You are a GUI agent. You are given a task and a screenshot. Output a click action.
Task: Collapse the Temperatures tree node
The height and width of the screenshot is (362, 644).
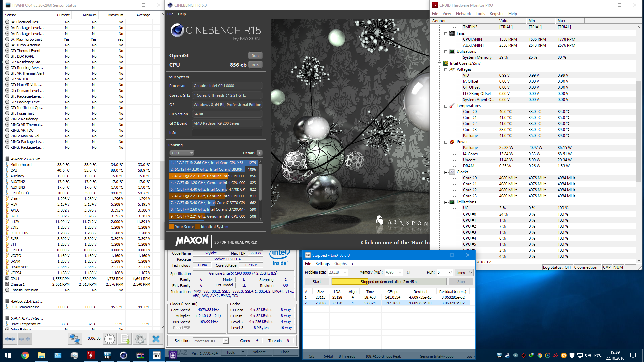pos(446,106)
